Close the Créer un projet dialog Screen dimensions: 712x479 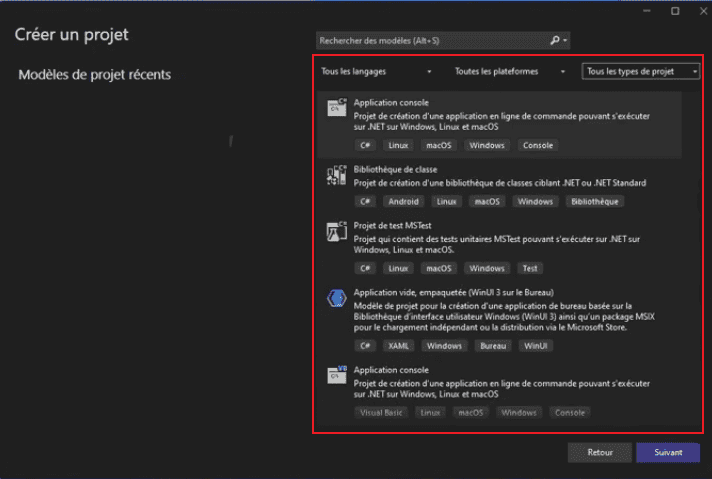pos(703,11)
